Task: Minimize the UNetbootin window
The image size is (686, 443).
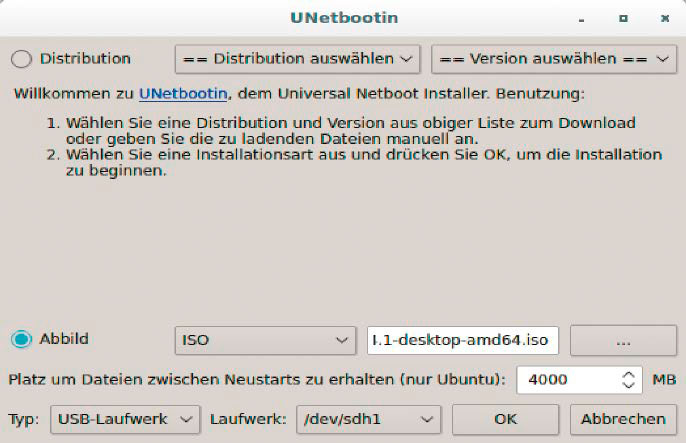Action: coord(581,19)
